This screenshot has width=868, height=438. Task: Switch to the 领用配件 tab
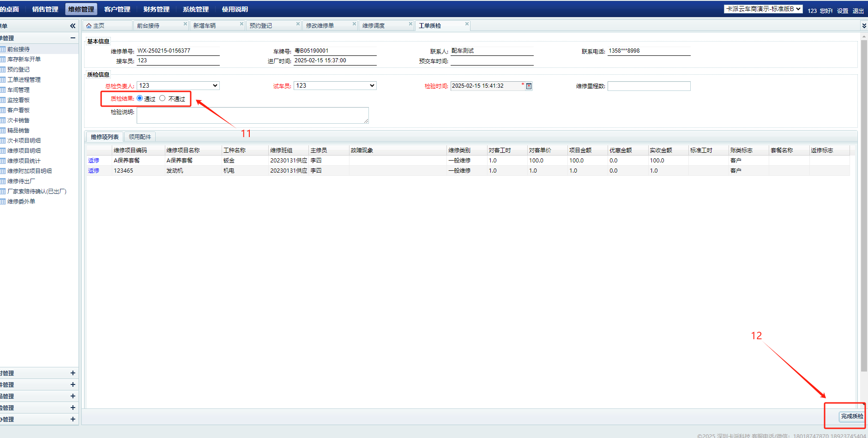coord(140,137)
